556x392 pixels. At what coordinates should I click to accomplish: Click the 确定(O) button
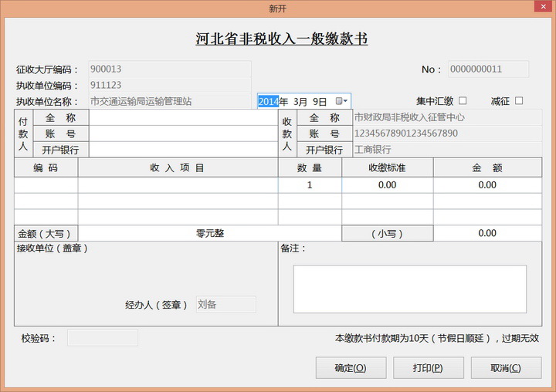tap(351, 368)
